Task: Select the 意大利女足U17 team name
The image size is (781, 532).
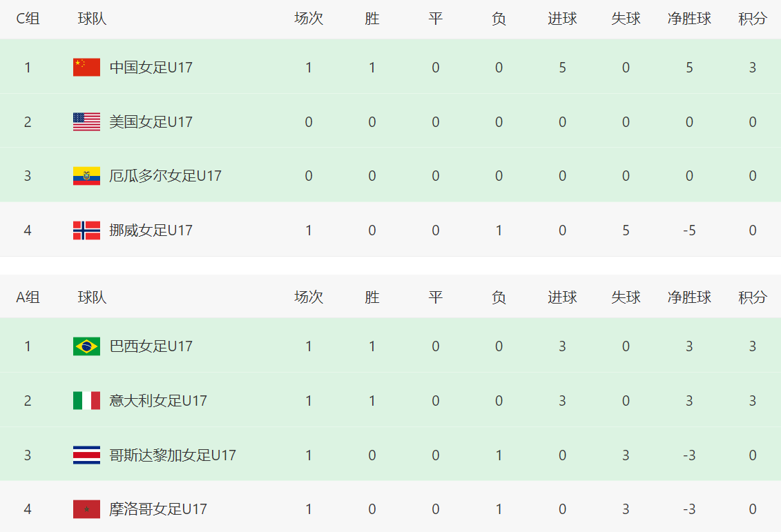Action: [158, 401]
